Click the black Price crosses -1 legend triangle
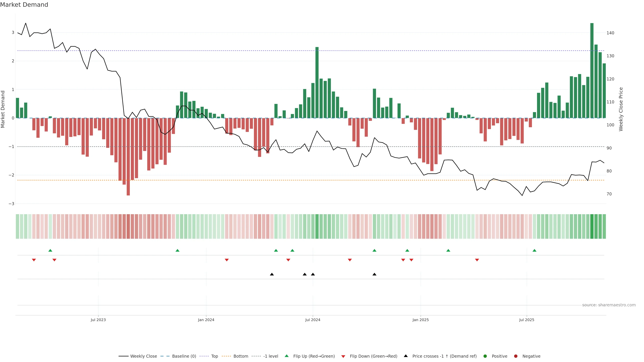The width and height of the screenshot is (644, 362). point(406,356)
